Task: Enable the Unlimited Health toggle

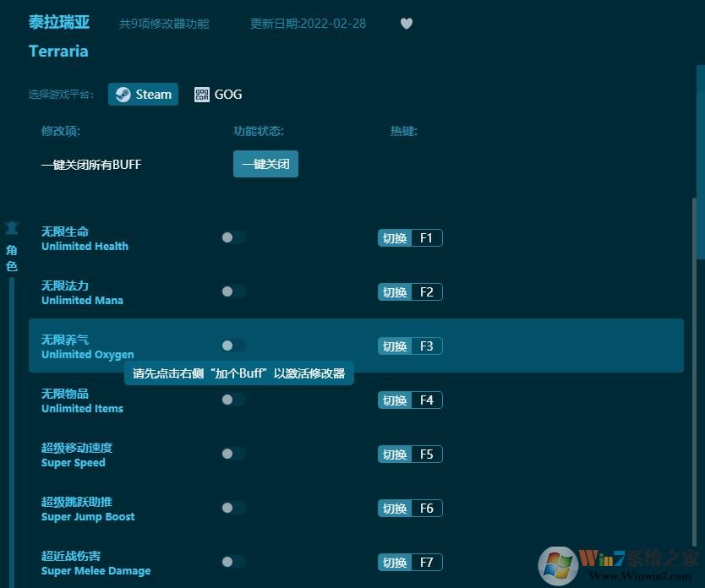Action: tap(232, 237)
